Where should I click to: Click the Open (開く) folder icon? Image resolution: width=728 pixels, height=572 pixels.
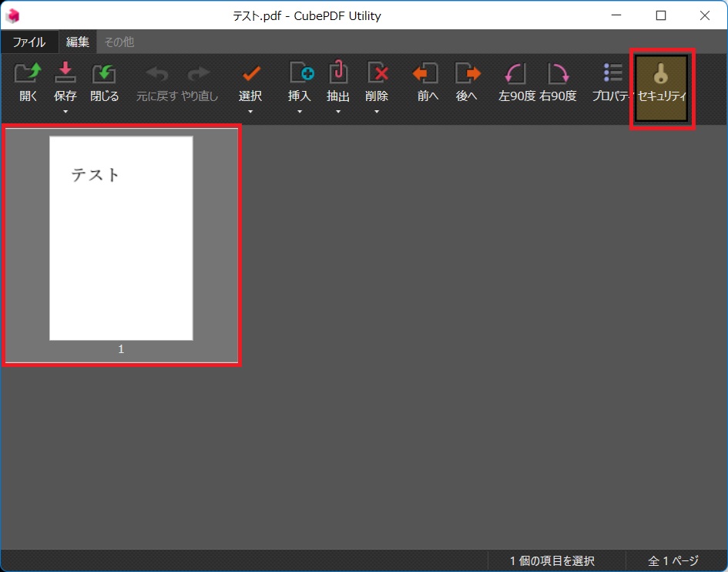(28, 72)
